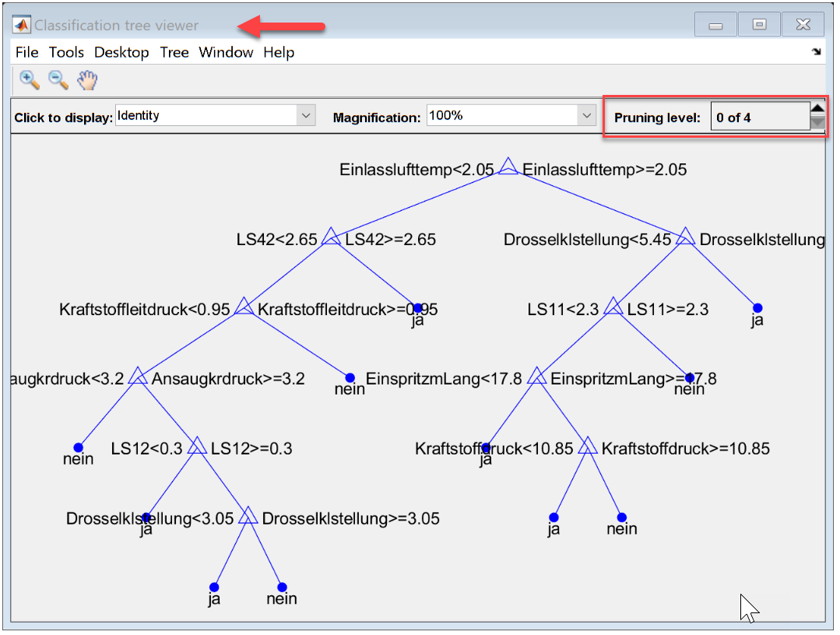Click the LS42 branch node triangle
Image resolution: width=840 pixels, height=635 pixels.
[331, 237]
